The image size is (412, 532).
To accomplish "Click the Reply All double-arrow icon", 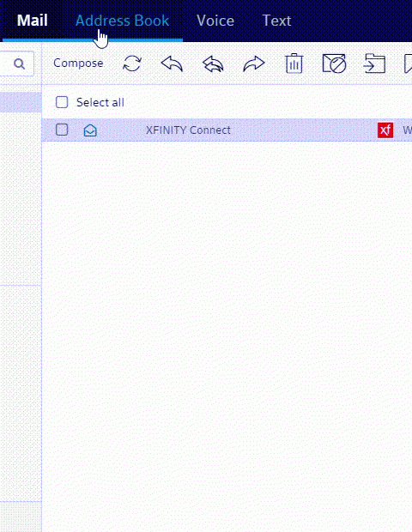I will (213, 63).
